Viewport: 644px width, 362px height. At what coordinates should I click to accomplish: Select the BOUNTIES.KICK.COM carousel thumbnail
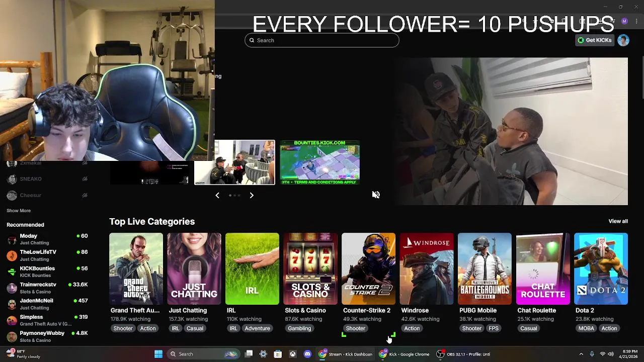pyautogui.click(x=320, y=162)
